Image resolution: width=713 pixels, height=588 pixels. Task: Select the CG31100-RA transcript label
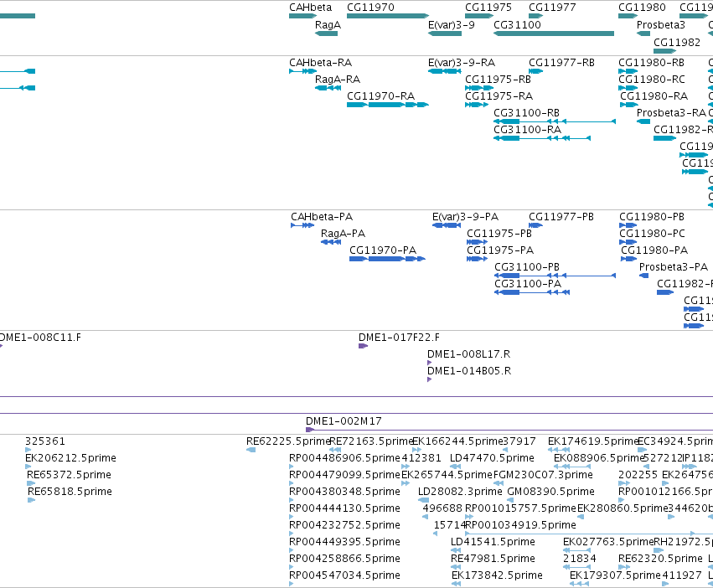point(528,130)
